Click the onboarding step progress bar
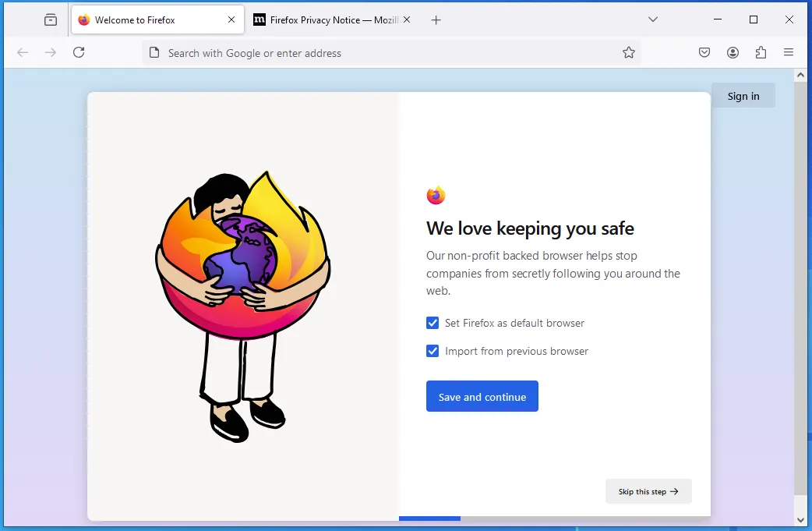Viewport: 812px width, 531px height. click(x=555, y=518)
